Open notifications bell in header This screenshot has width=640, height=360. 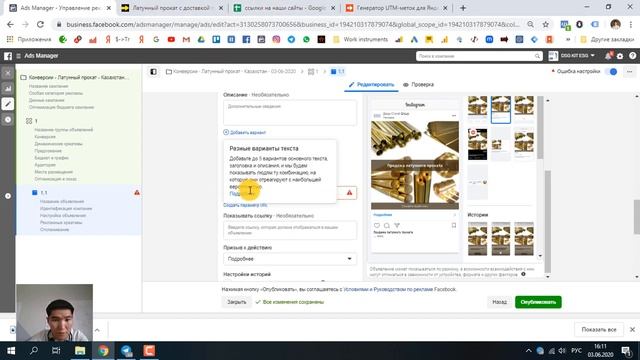coord(608,56)
